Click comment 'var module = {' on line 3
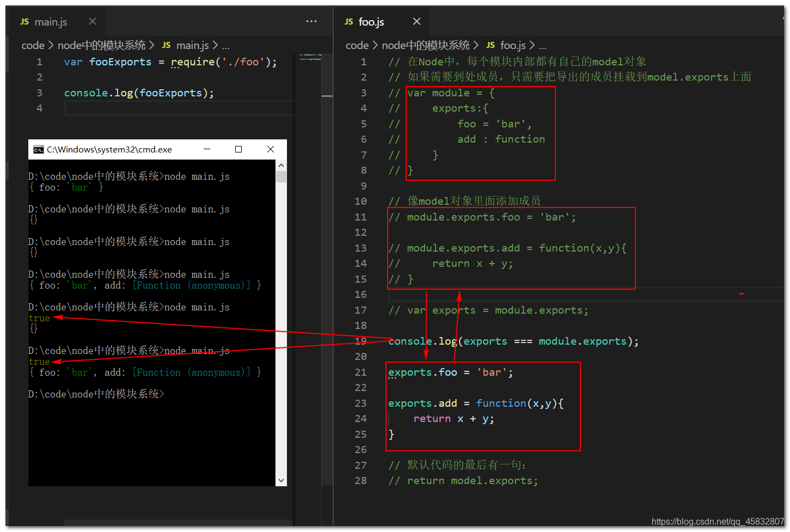This screenshot has width=790, height=532. point(451,93)
